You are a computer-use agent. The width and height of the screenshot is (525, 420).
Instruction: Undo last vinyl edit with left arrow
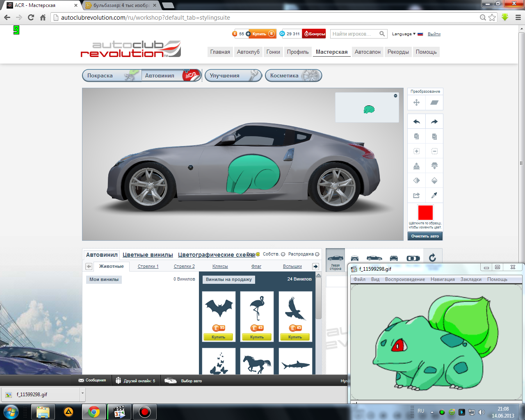(416, 122)
